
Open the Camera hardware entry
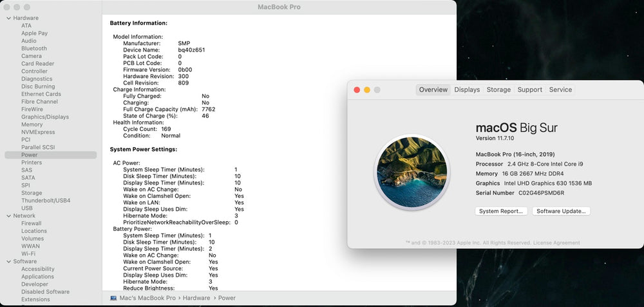[x=32, y=56]
